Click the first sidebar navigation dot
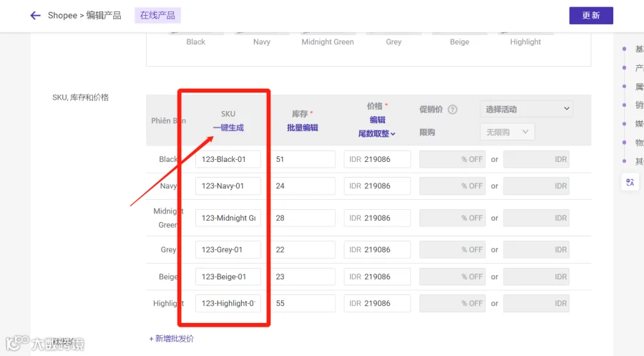This screenshot has height=356, width=644. click(x=624, y=49)
